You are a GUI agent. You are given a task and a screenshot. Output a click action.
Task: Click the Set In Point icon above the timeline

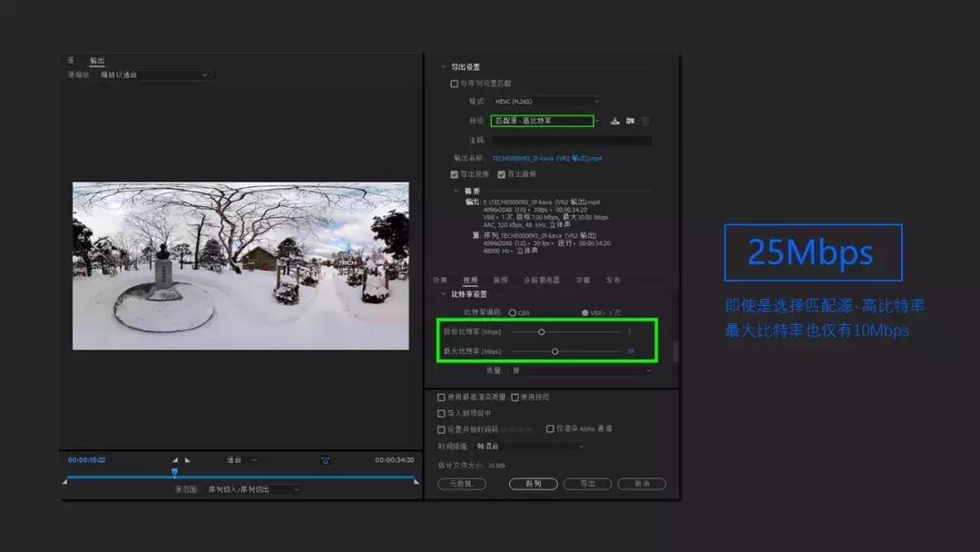174,459
